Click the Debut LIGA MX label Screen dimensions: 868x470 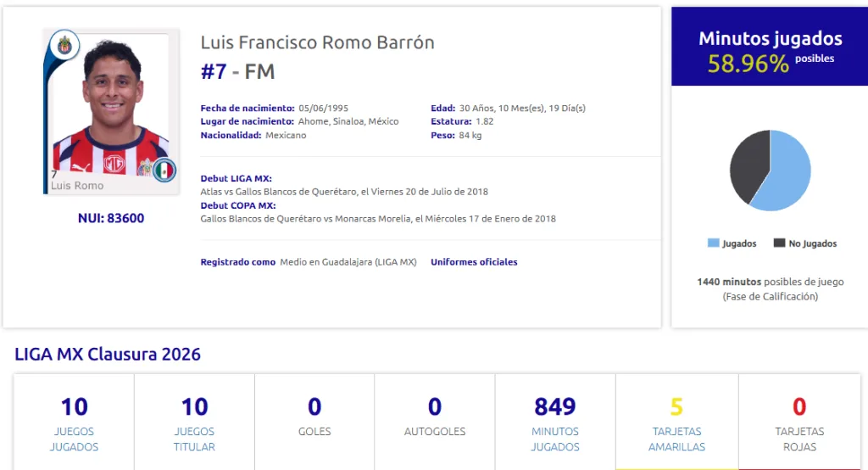point(236,179)
